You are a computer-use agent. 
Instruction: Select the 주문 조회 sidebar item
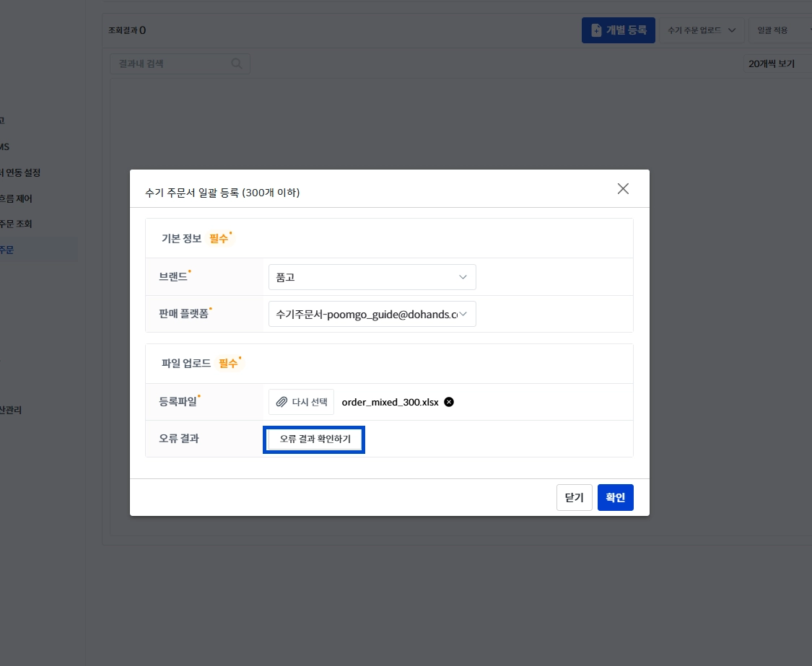[x=16, y=224]
